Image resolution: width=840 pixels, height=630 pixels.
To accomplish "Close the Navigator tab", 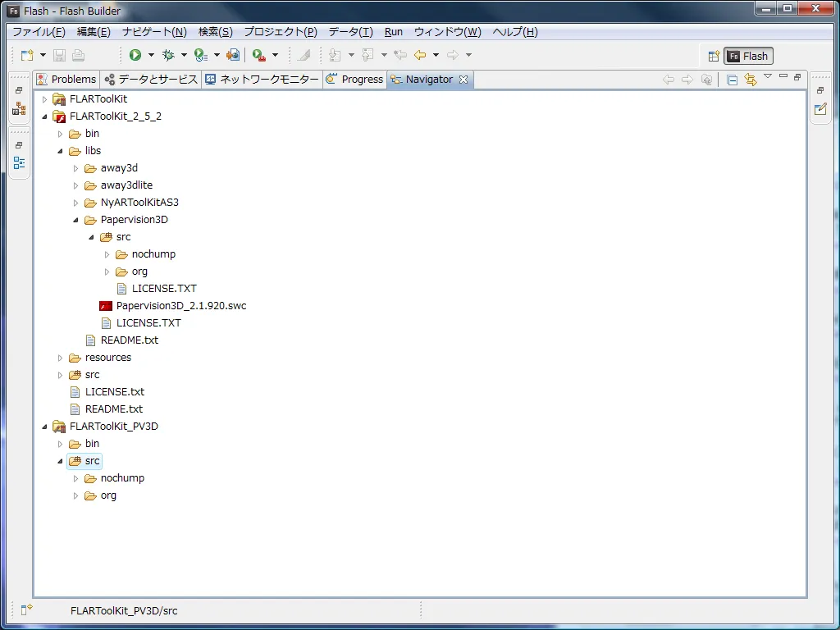I will coord(463,80).
